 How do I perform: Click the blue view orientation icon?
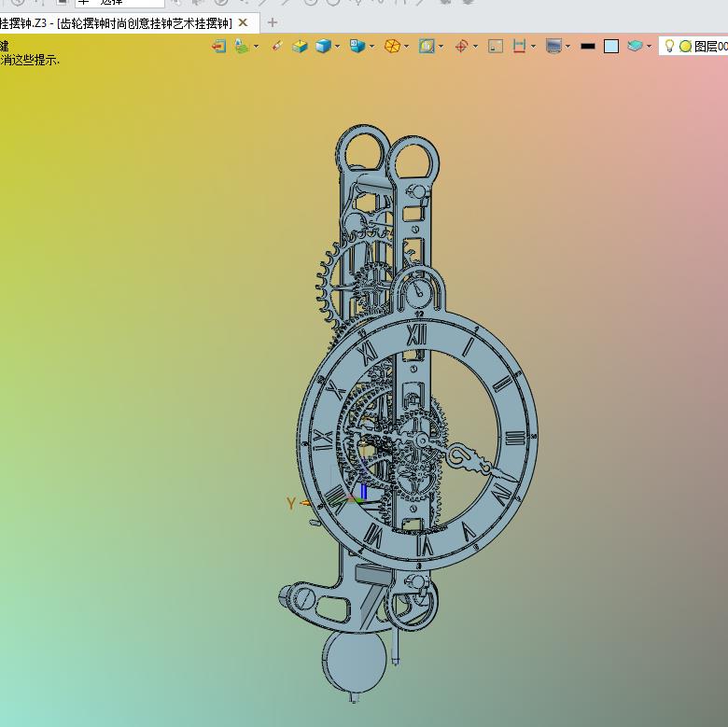(357, 46)
